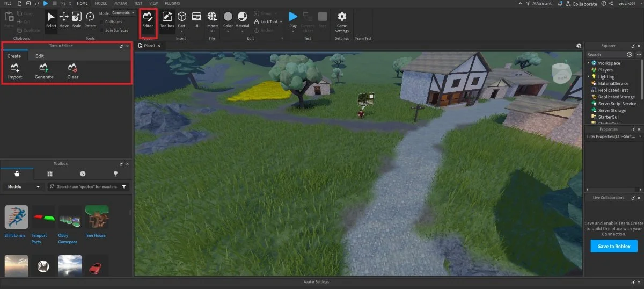Open the Part dropdown arrow
644x289 pixels.
(182, 31)
